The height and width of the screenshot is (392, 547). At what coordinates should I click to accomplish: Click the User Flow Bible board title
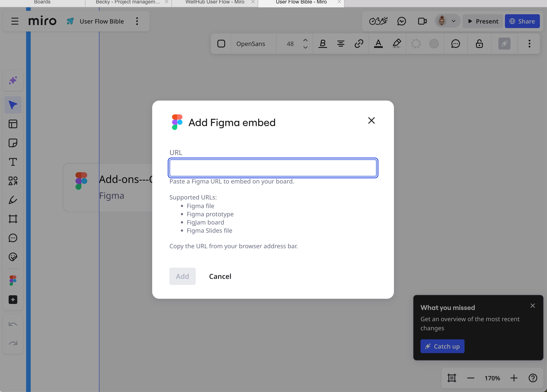101,21
